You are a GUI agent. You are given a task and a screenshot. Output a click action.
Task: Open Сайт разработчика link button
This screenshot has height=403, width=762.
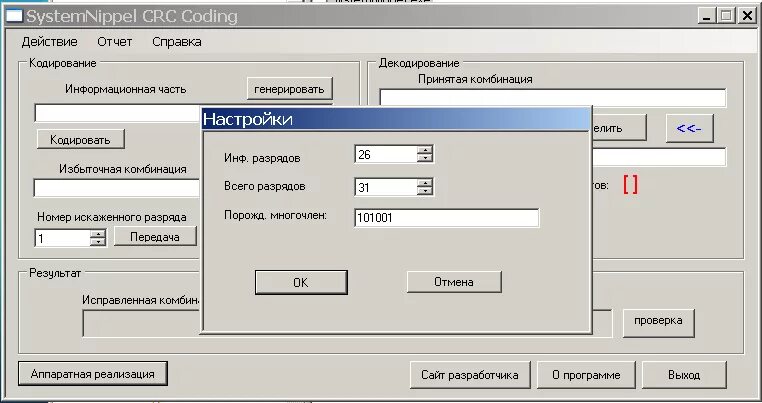tap(469, 375)
